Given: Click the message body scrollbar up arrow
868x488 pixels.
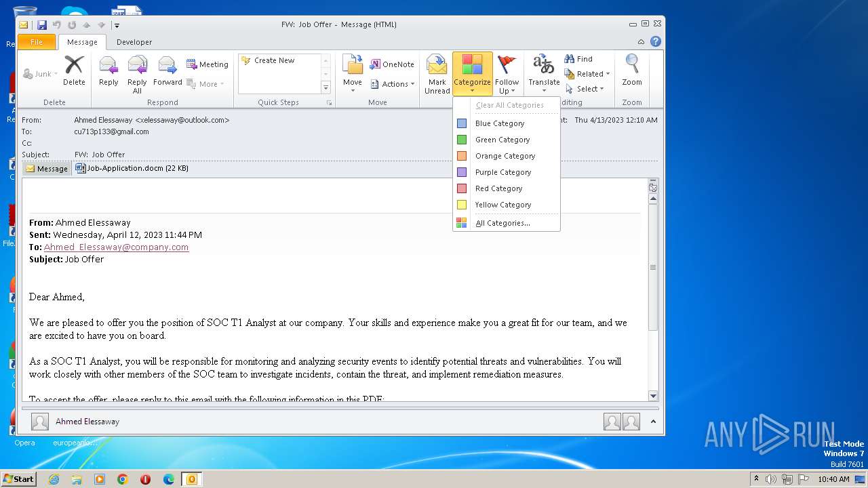Looking at the screenshot, I should click(x=653, y=199).
